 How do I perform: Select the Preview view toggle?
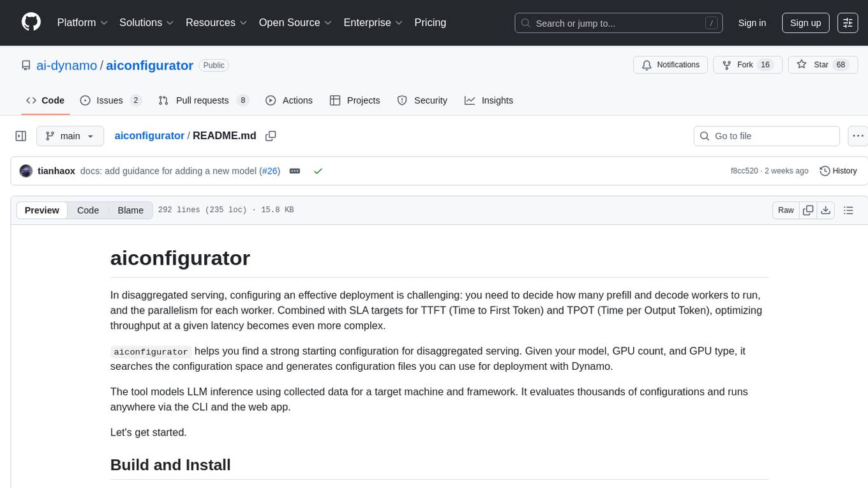point(42,210)
